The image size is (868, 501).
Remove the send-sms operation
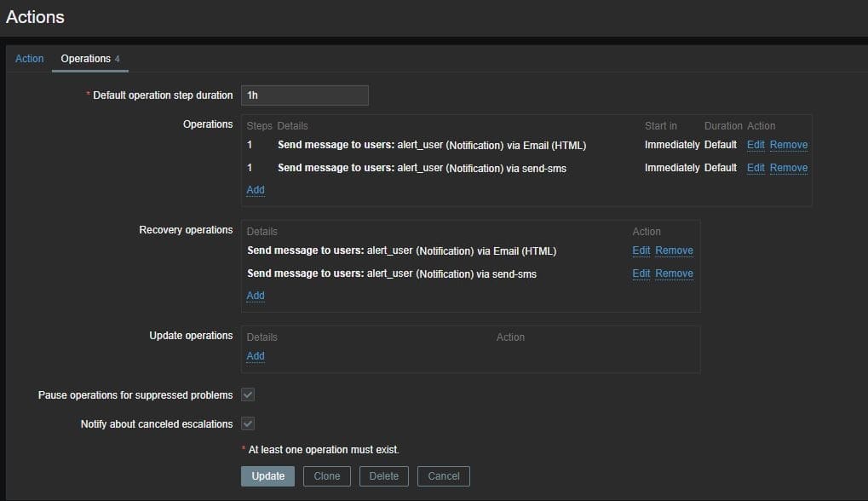coord(788,168)
